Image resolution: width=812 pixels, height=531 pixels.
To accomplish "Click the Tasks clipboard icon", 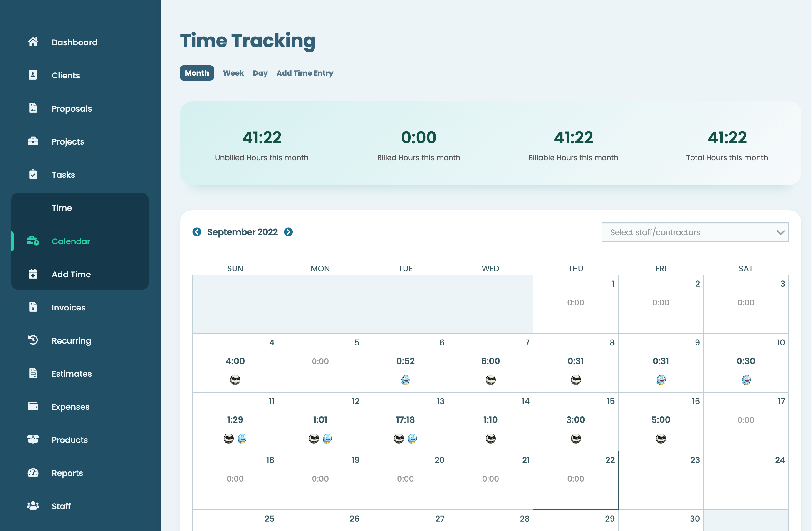I will (x=33, y=174).
